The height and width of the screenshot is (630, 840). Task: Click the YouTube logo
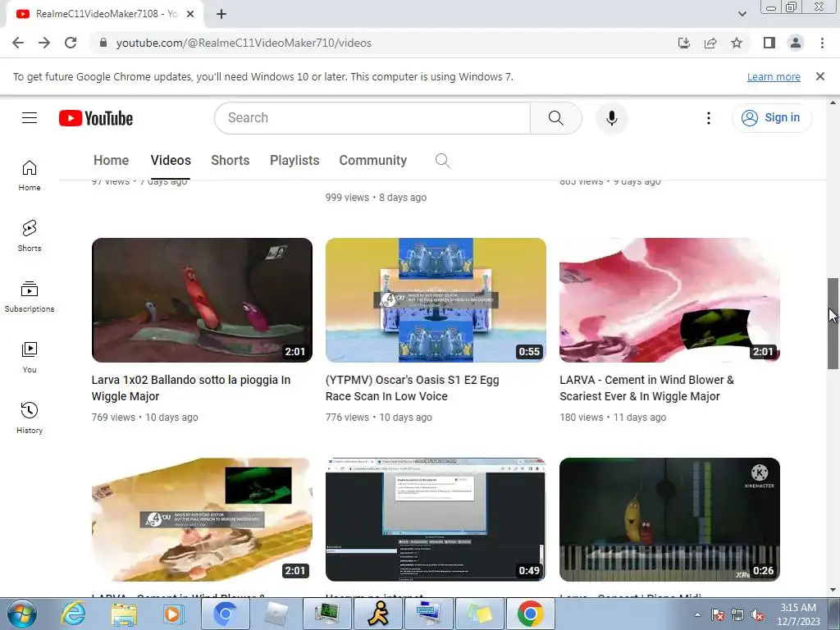[x=96, y=118]
